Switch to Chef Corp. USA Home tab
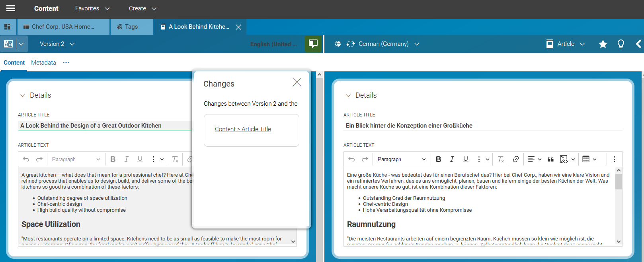The image size is (644, 262). tap(63, 27)
